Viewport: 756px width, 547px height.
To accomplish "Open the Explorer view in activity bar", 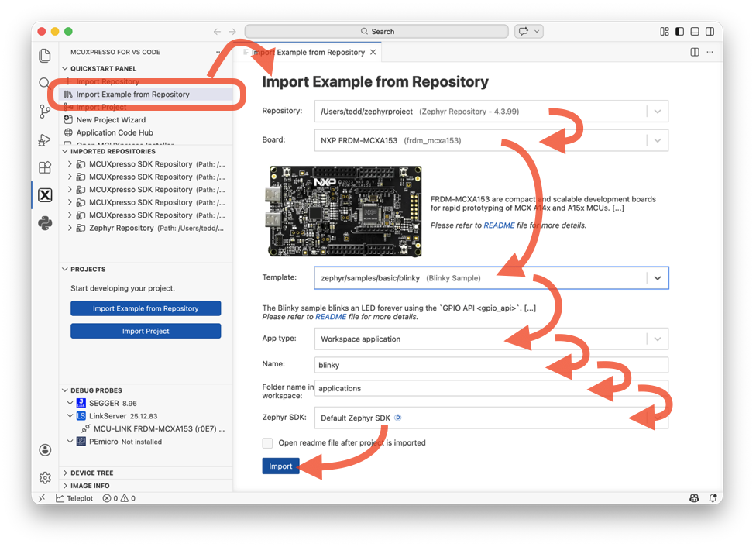I will click(45, 56).
